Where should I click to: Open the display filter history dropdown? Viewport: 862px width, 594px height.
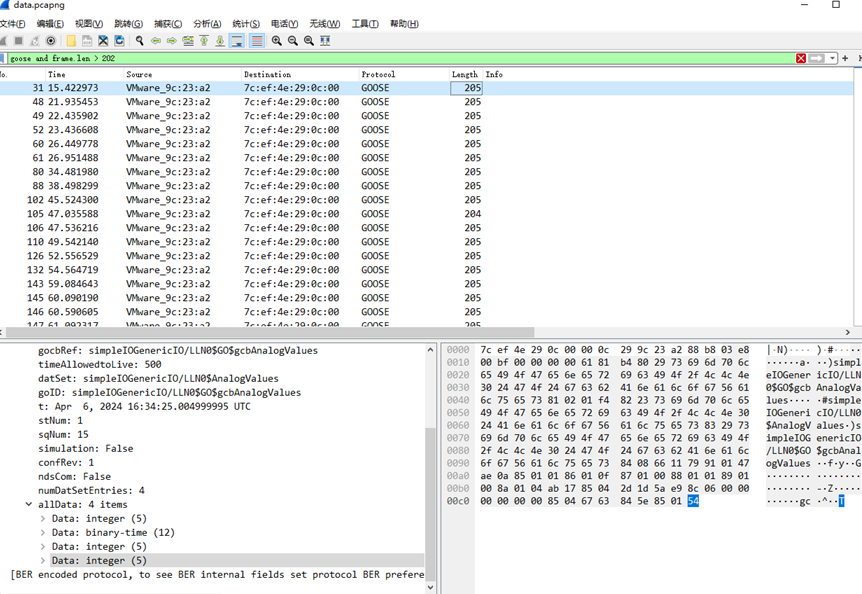click(830, 58)
